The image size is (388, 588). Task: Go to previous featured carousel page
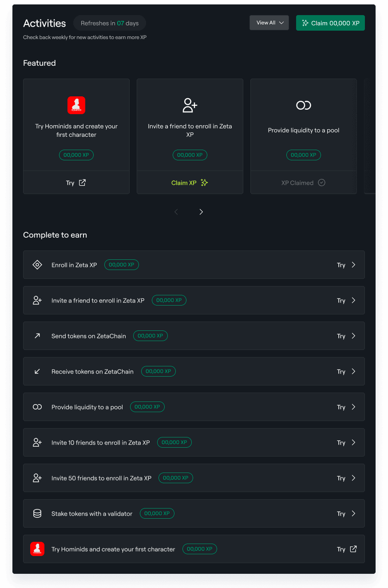[x=176, y=212]
